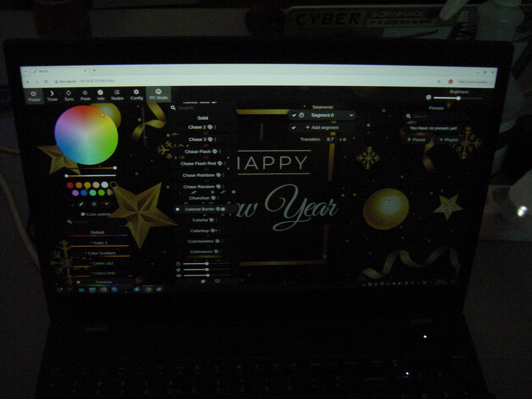Pick the red quick color swatch
Viewport: 532px width, 399px height.
[70, 185]
